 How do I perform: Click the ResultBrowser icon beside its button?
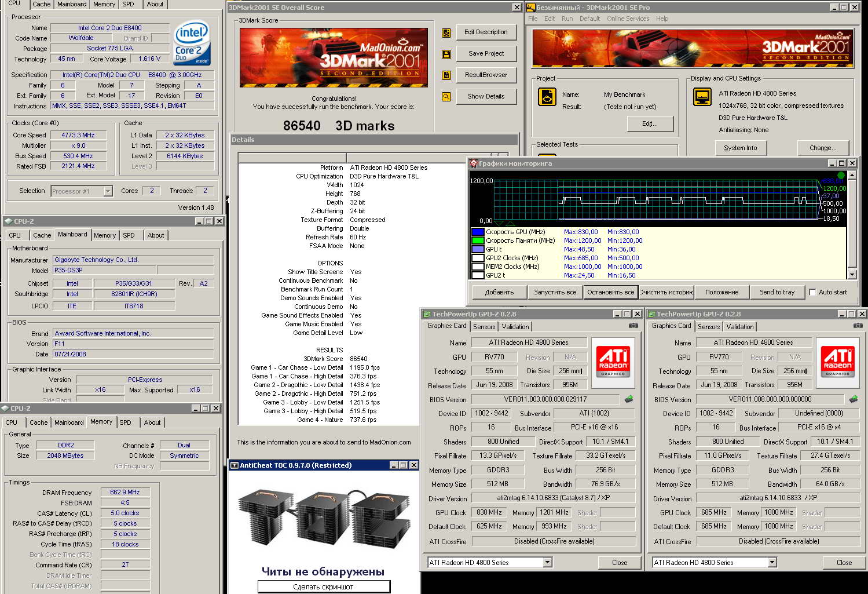[x=446, y=75]
